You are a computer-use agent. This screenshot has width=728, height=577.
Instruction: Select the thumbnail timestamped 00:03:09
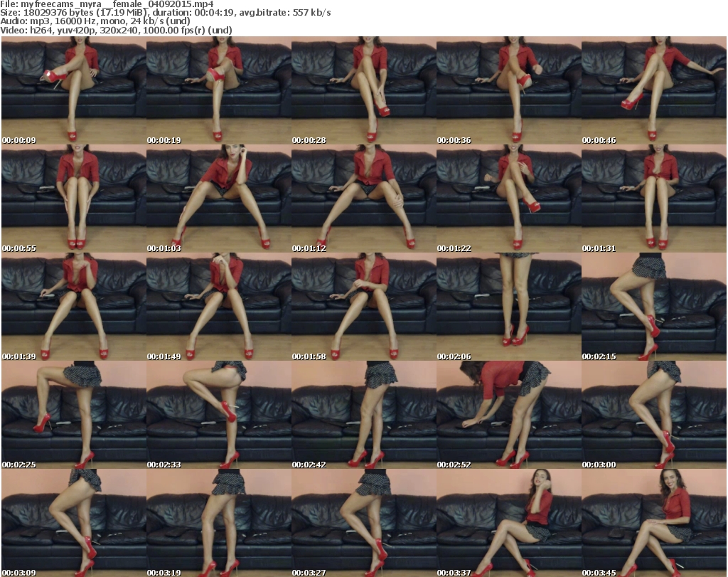(x=74, y=523)
